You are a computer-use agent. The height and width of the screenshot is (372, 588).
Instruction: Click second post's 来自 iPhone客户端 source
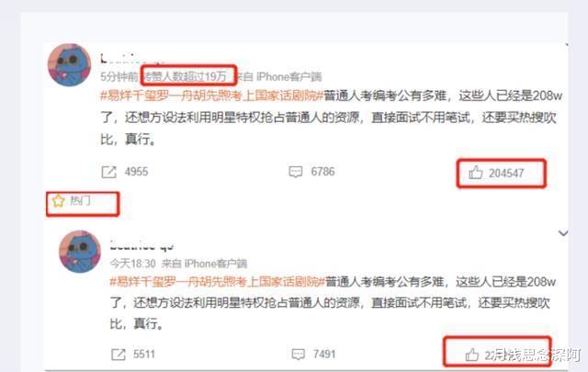click(x=204, y=264)
